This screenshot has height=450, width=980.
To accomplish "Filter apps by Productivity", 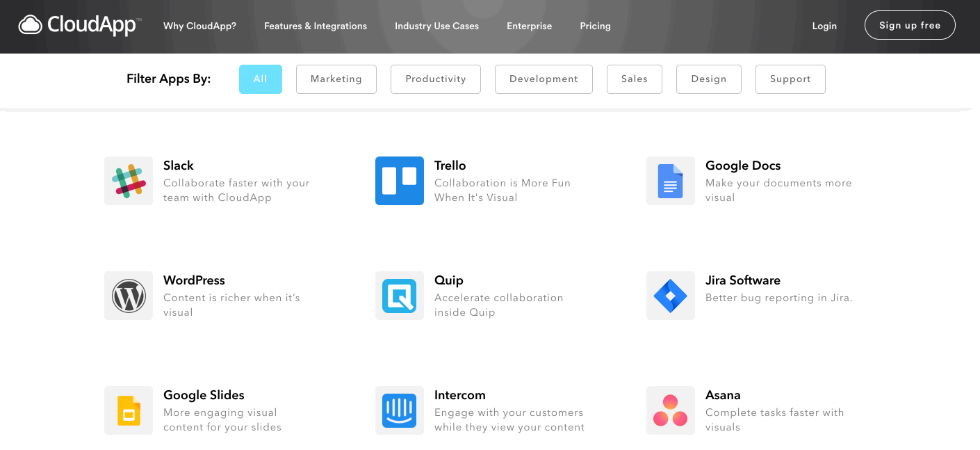I will tap(436, 79).
